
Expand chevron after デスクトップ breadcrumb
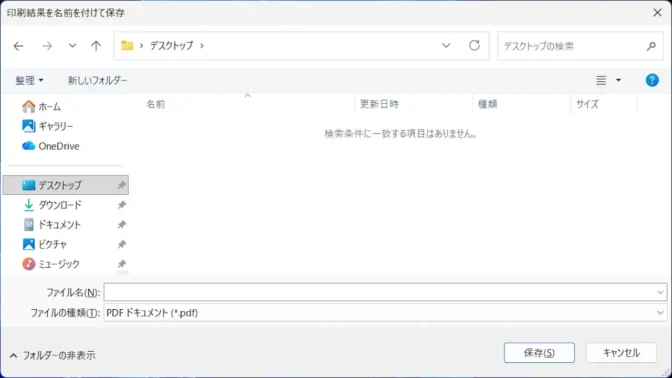202,45
